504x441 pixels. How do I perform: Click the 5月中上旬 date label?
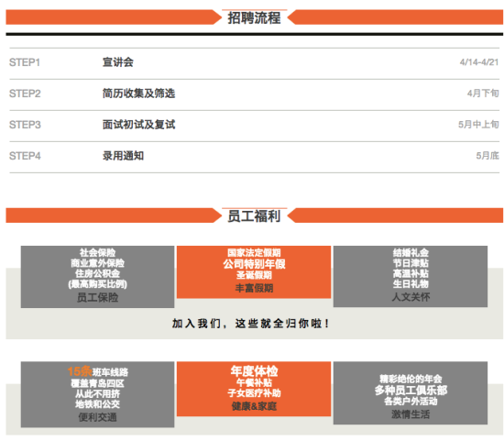click(x=478, y=125)
